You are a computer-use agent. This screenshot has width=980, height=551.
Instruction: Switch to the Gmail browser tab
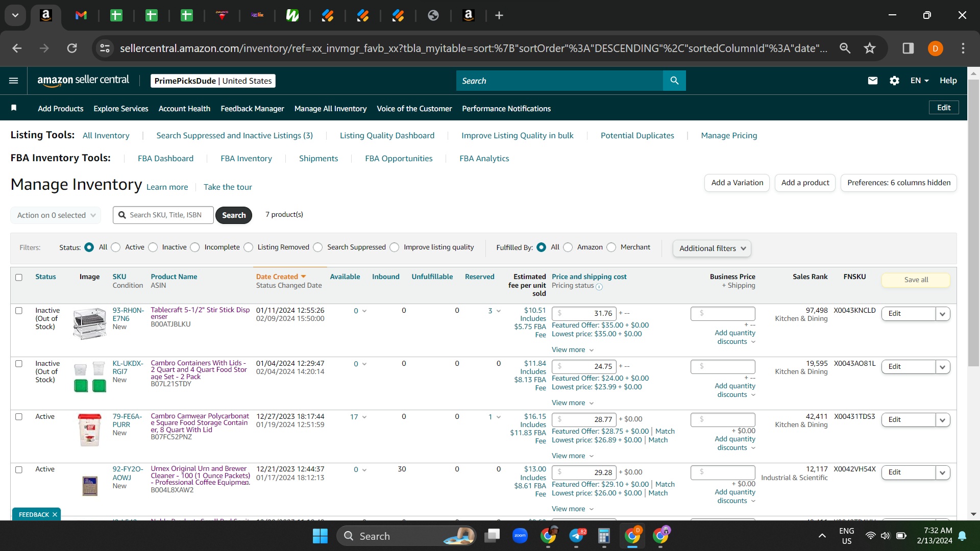[81, 15]
